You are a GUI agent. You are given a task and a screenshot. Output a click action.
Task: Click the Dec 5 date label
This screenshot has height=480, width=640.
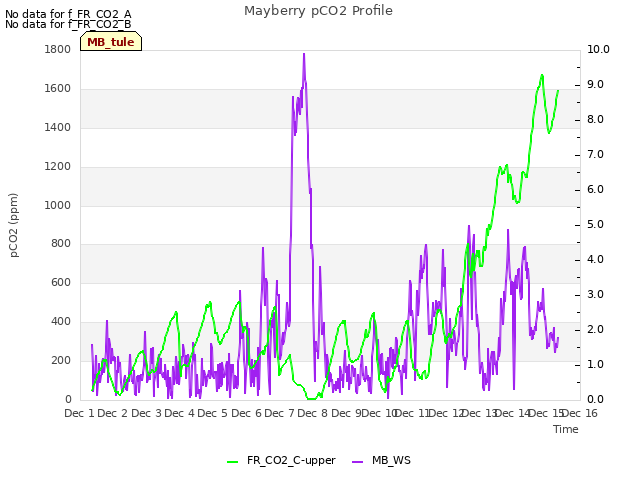212,413
